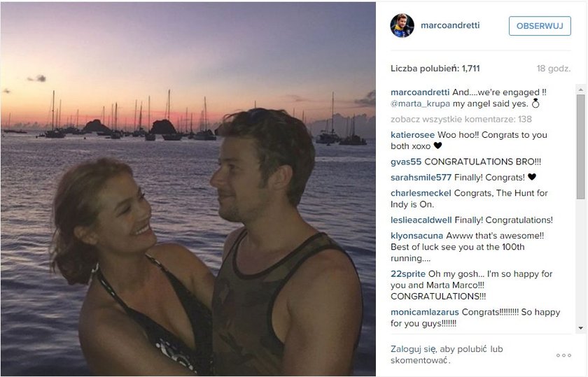Open katierosee commenter profile
The height and width of the screenshot is (377, 588).
412,135
